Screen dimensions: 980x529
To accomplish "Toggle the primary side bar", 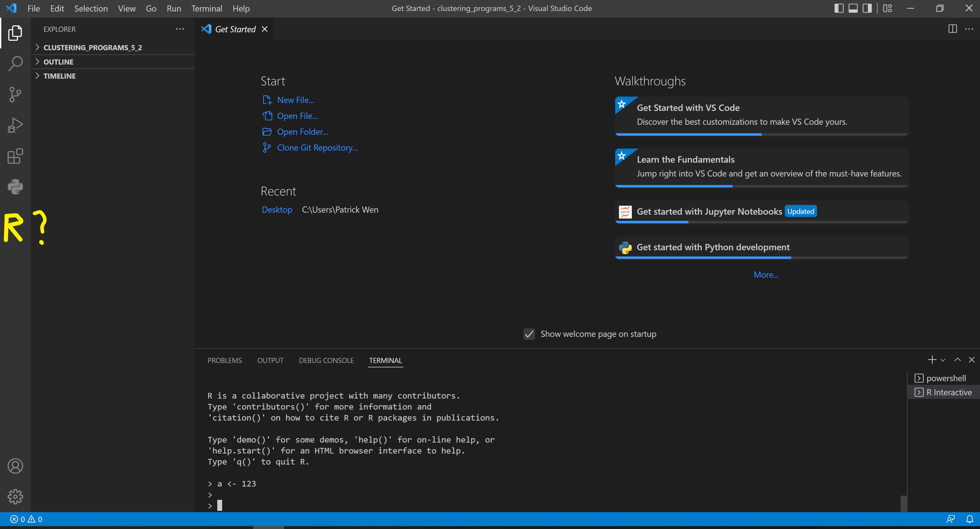I will (x=839, y=8).
